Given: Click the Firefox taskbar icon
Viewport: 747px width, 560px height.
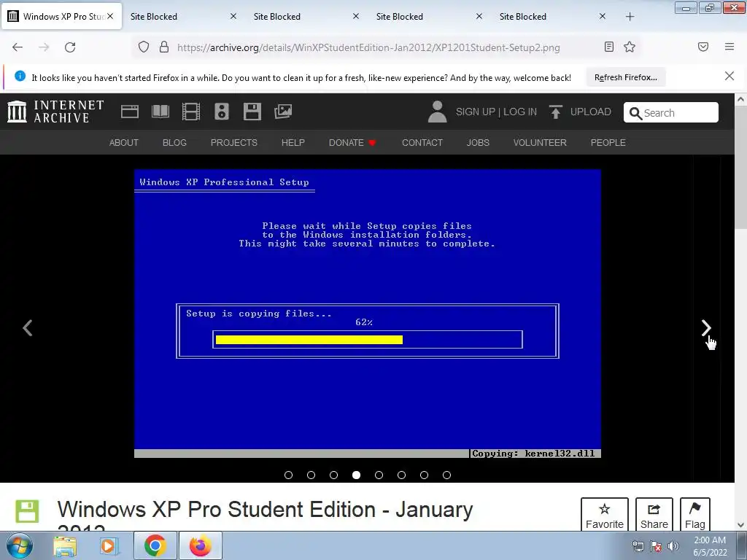Looking at the screenshot, I should (x=201, y=545).
